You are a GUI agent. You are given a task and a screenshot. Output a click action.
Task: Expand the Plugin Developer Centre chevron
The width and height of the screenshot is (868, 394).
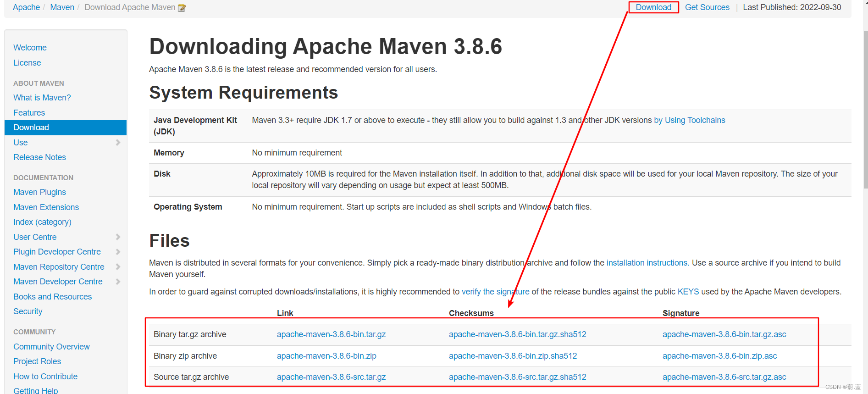pos(118,252)
